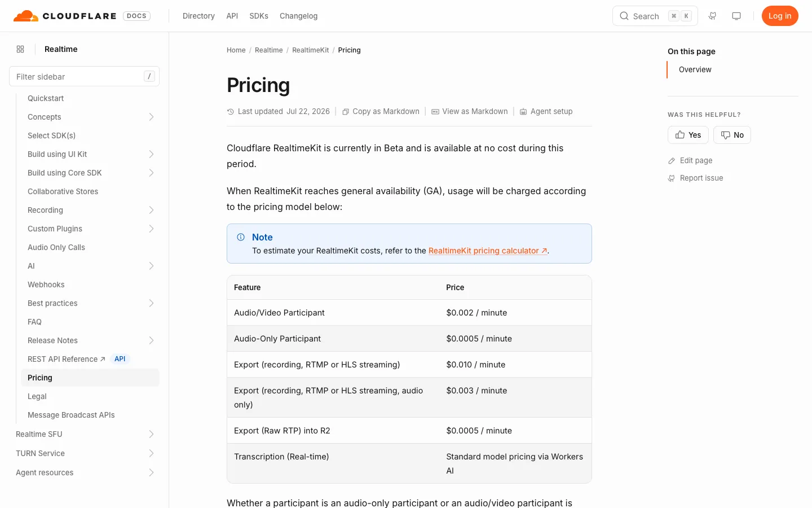Click the Last updated Jul 22, 2026 text
The image size is (812, 508).
pyautogui.click(x=284, y=112)
